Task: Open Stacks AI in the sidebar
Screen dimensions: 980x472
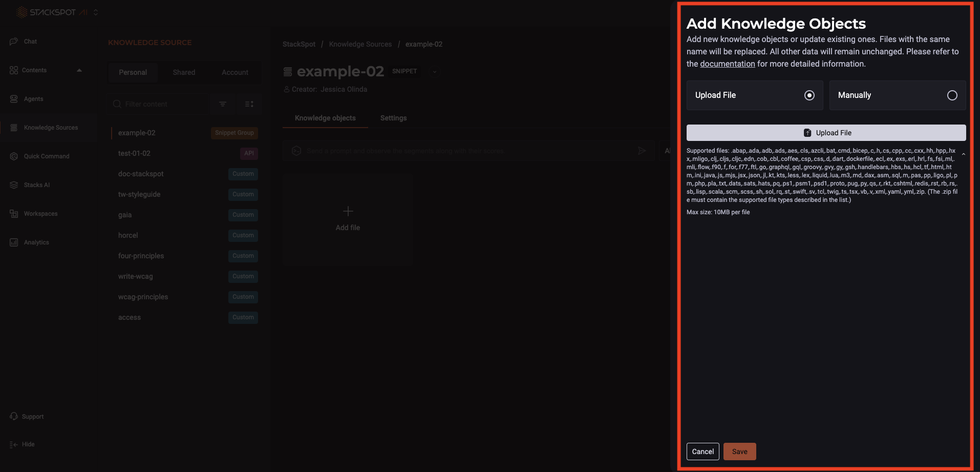Action: pyautogui.click(x=36, y=185)
